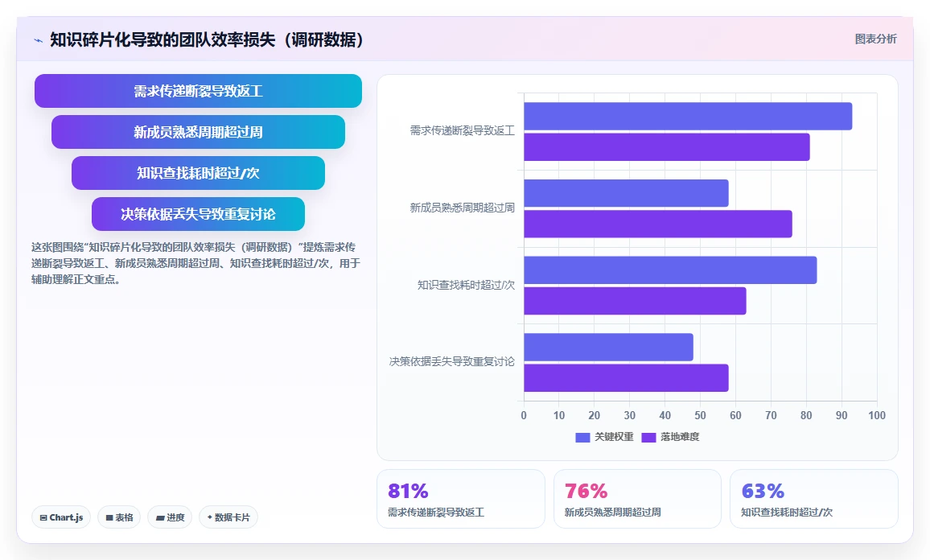Screen dimensions: 930x560
Task: Select the 需求传递断裂导致返工 funnel bar
Action: [198, 91]
